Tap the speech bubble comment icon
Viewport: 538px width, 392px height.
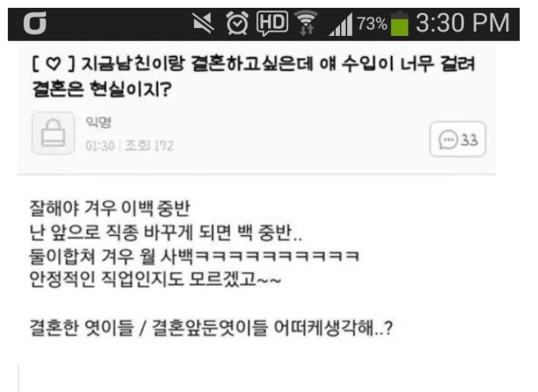(448, 140)
